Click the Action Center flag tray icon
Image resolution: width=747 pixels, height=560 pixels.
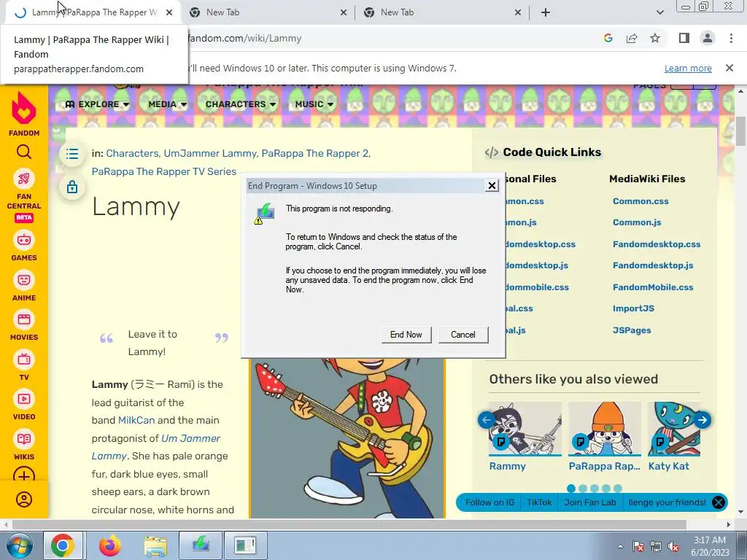[x=638, y=546]
